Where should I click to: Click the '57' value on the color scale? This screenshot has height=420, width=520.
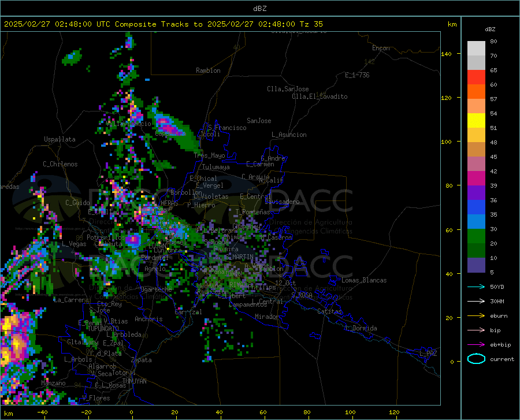pyautogui.click(x=493, y=99)
